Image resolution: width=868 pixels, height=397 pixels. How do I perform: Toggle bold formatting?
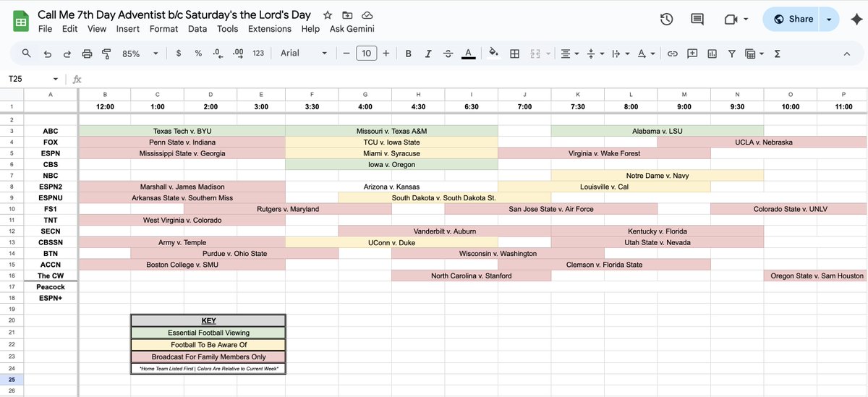click(x=409, y=54)
